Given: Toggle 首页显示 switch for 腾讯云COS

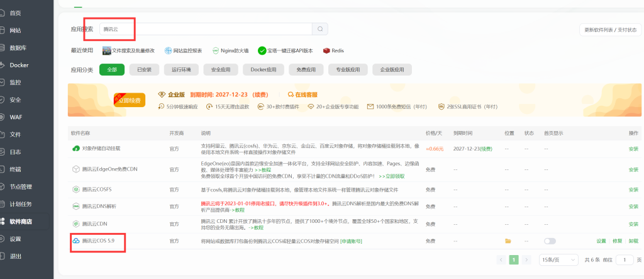Looking at the screenshot, I should (x=550, y=241).
